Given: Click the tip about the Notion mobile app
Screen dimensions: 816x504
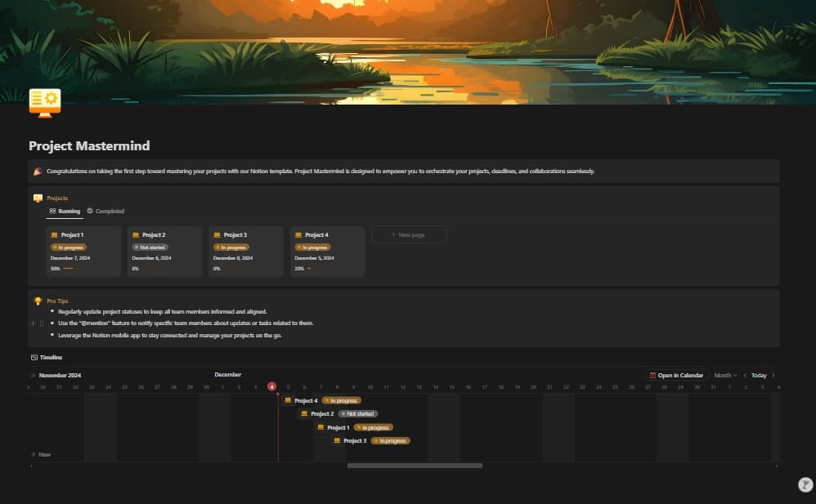Looking at the screenshot, I should pyautogui.click(x=169, y=336).
